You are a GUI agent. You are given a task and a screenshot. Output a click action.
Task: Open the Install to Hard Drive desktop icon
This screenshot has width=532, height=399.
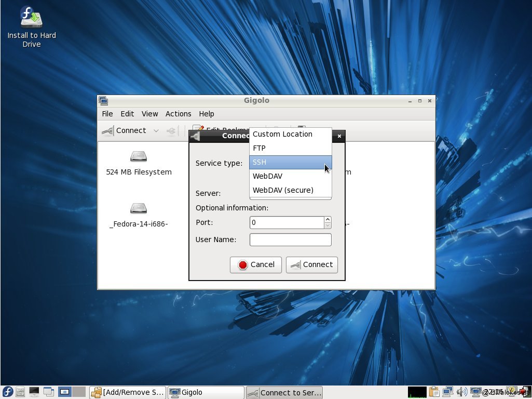32,27
